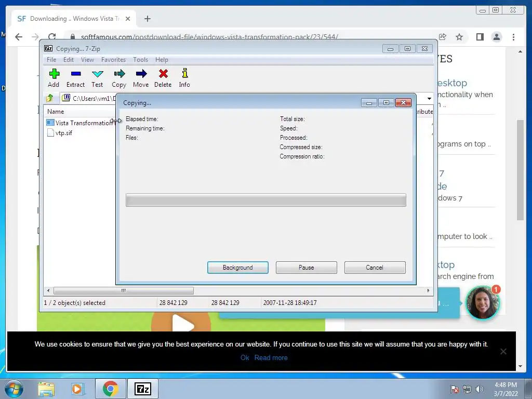This screenshot has height=399, width=532.
Task: Open Windows Explorer from taskbar
Action: pos(46,389)
